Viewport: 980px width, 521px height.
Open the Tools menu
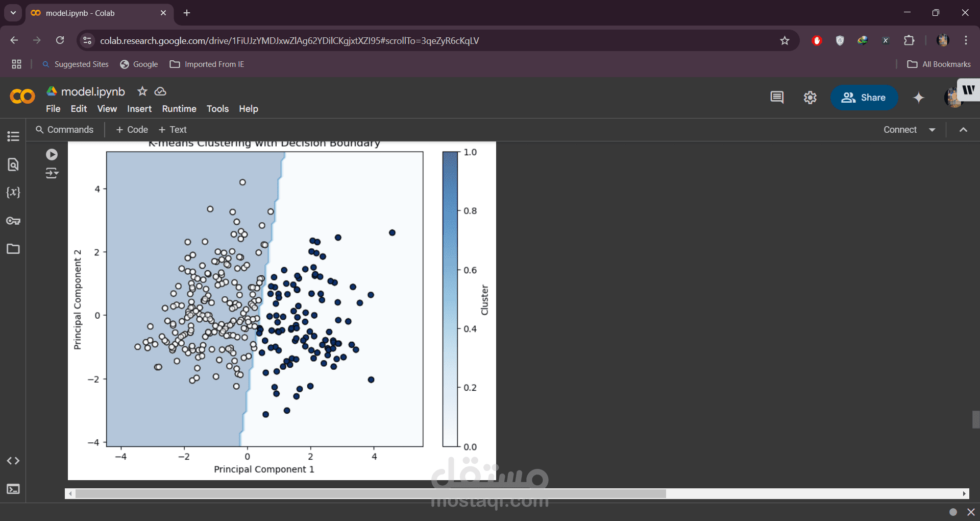(x=217, y=109)
